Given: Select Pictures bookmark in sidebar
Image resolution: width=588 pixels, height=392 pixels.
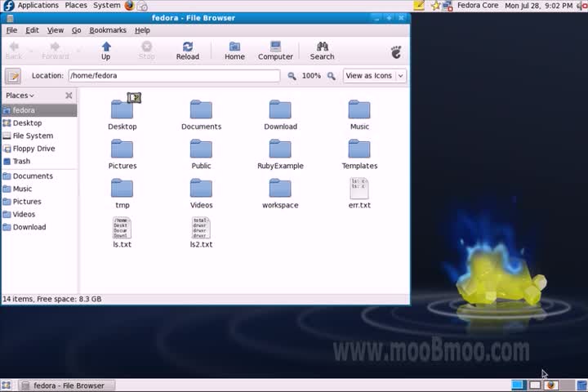Looking at the screenshot, I should (39, 202).
